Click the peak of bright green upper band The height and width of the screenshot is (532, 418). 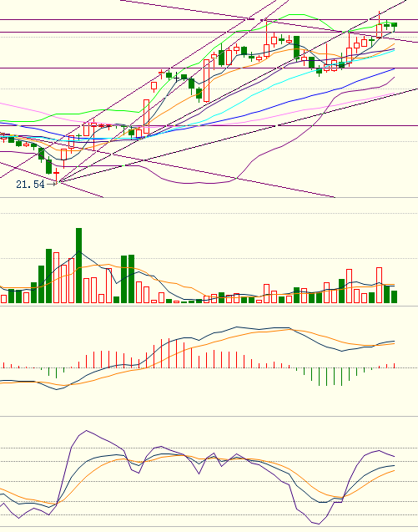pos(296,14)
